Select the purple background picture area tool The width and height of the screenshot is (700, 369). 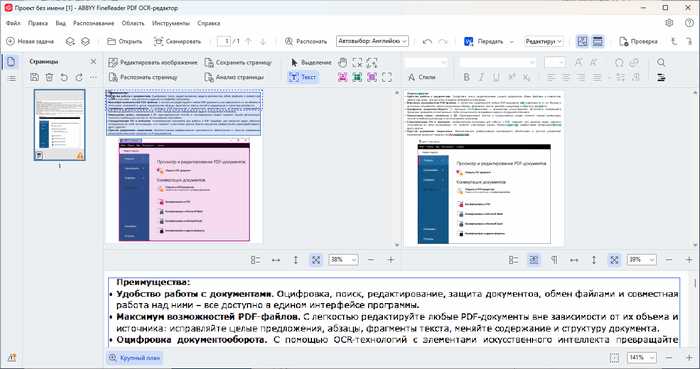point(372,77)
